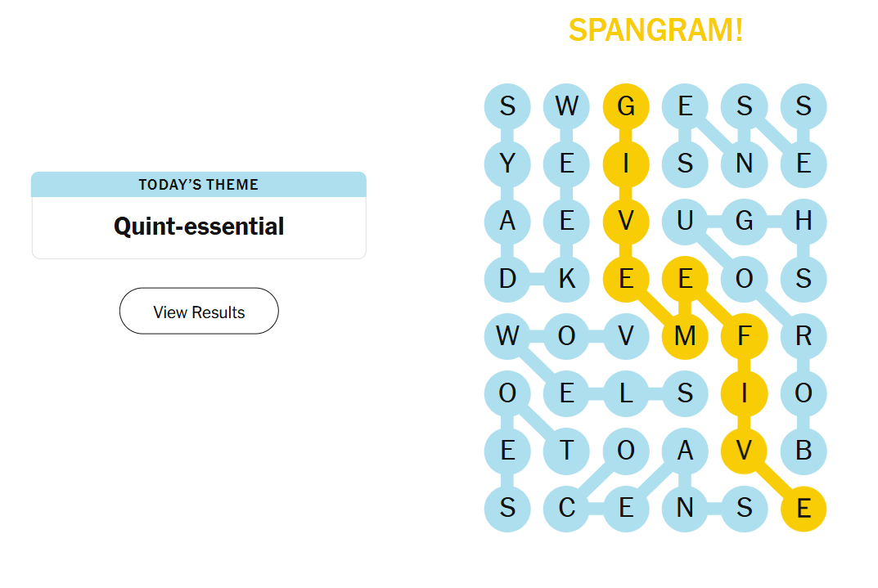Select the letter H tile
Screen dimensions: 878x588
(x=804, y=222)
